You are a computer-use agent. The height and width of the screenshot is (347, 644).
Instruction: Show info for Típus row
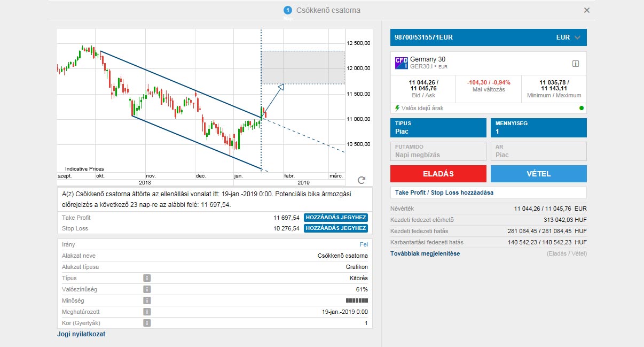147,278
